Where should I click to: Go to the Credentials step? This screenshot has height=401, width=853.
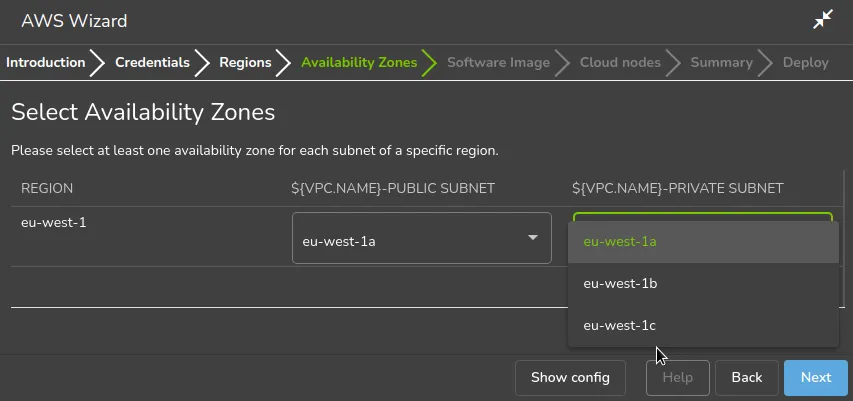152,63
